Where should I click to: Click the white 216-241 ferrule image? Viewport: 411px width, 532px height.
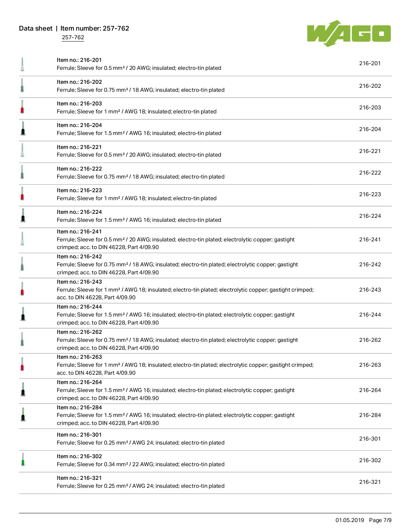22,238
